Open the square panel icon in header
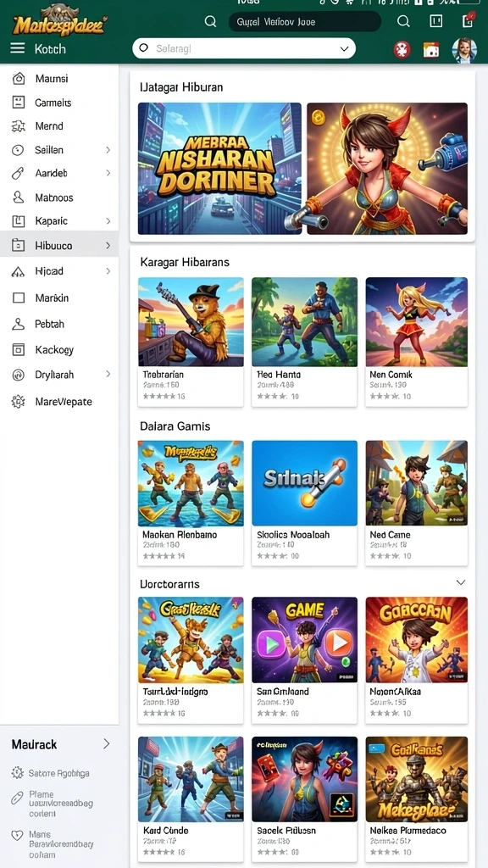The image size is (488, 868). [x=436, y=21]
